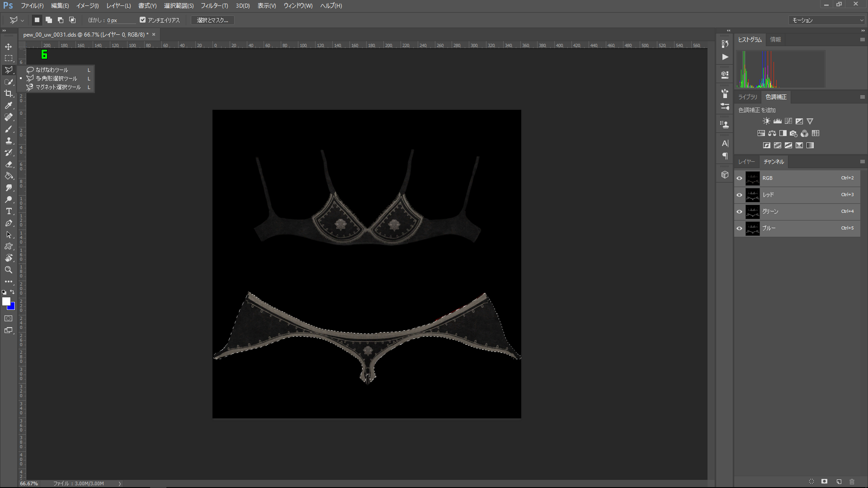Open the フィルター(T) menu
Screen dimensions: 868x488
tap(214, 6)
